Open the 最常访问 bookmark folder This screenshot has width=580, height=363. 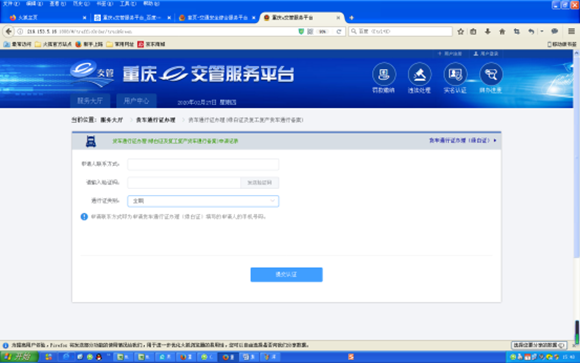(17, 44)
